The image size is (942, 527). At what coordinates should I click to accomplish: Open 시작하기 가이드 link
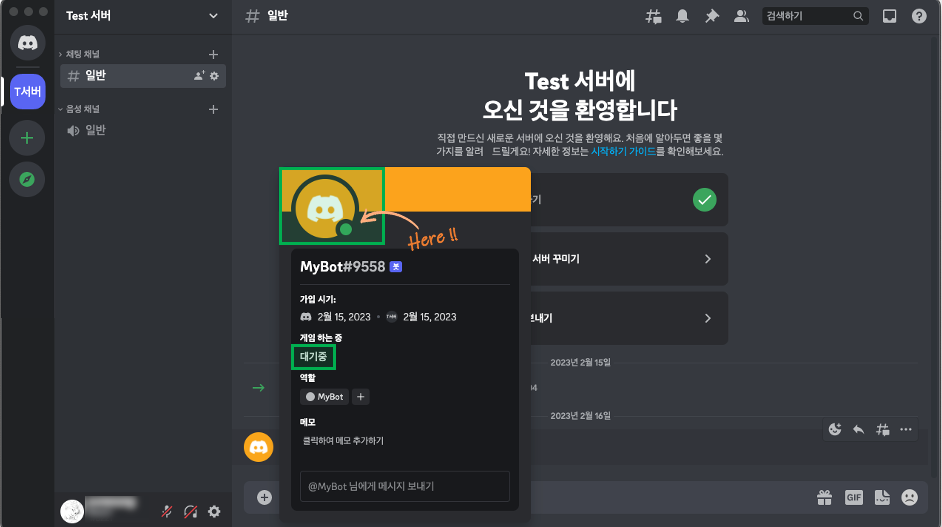pos(623,151)
